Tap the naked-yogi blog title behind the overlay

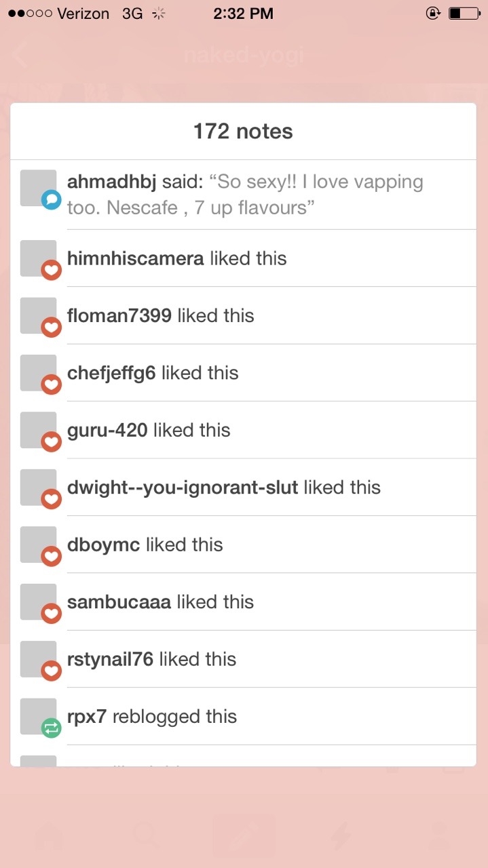[x=243, y=55]
